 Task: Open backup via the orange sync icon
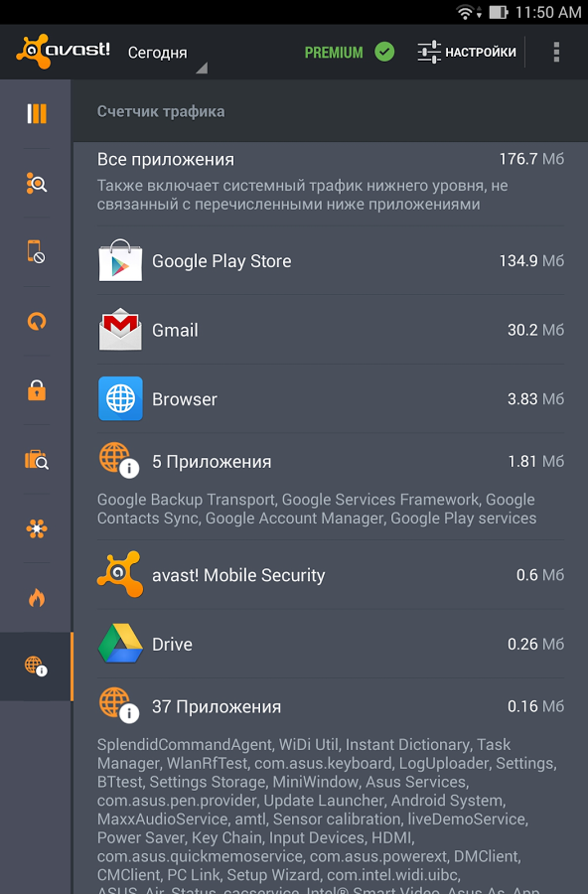[36, 322]
